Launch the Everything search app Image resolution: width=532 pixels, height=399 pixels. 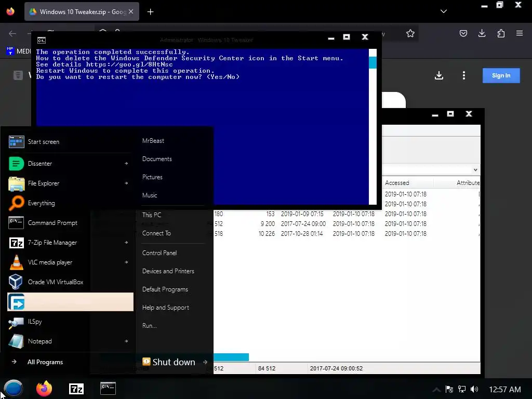pos(70,203)
